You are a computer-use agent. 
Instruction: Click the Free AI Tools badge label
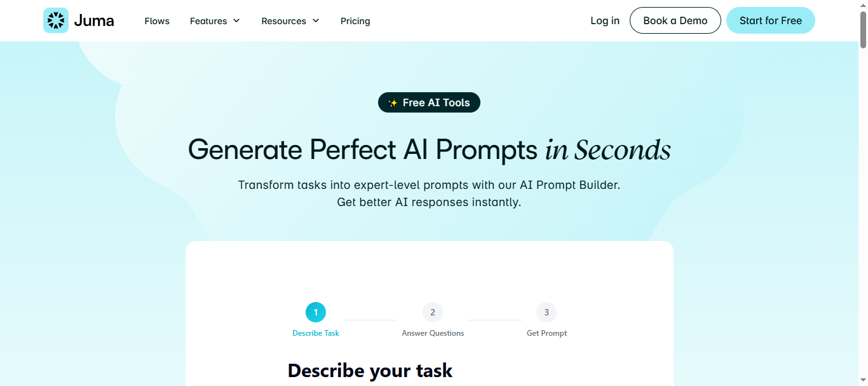point(436,102)
